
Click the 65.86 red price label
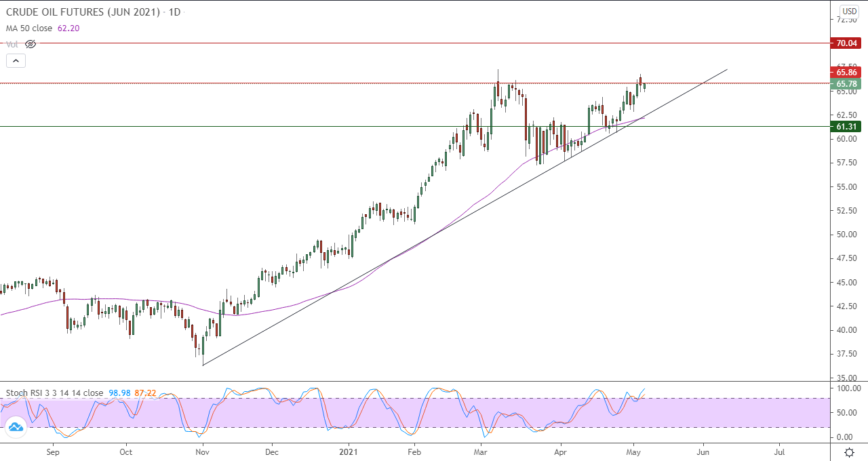[847, 72]
